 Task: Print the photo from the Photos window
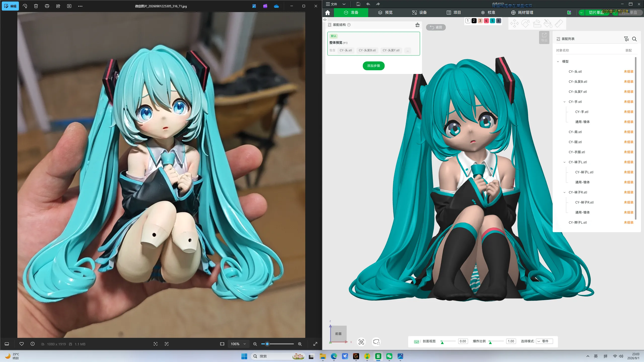coord(47,6)
